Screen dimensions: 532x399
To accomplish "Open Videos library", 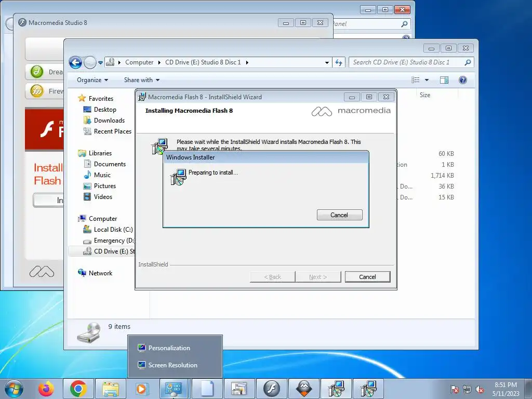I will [x=103, y=197].
